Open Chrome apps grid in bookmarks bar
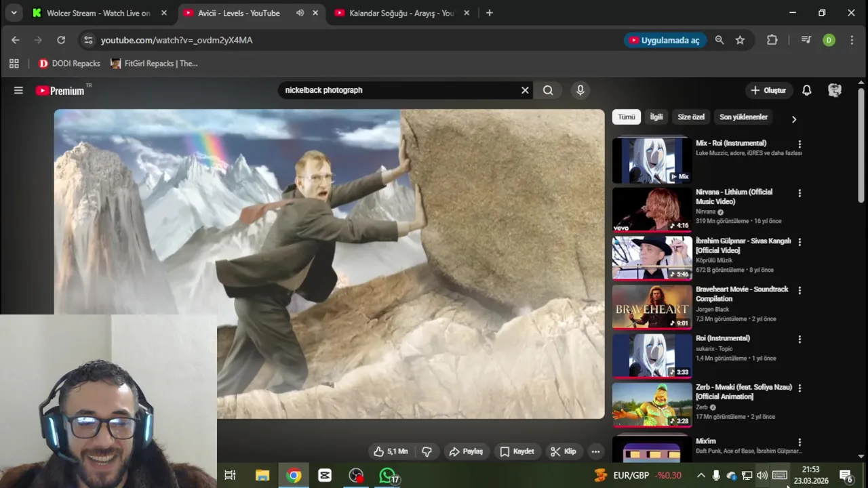 [14, 64]
